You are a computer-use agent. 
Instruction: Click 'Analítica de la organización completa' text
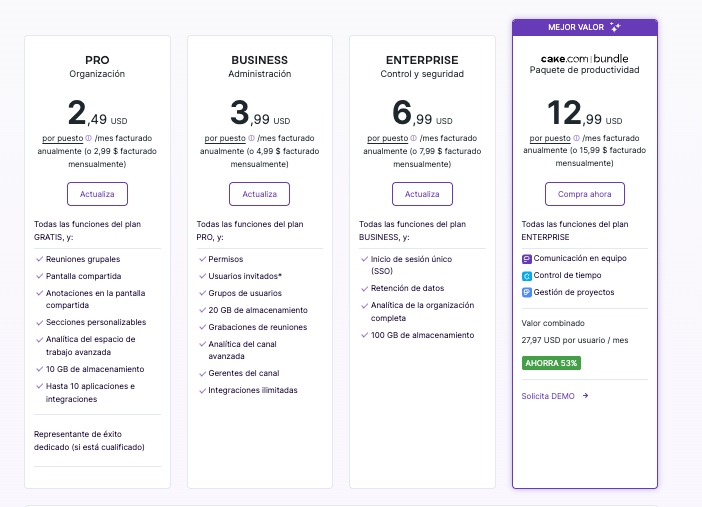[422, 312]
